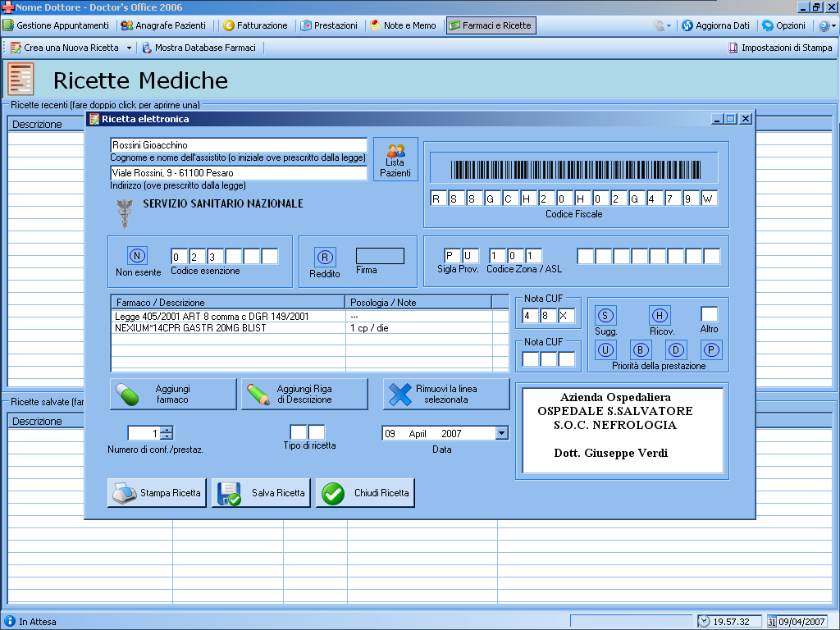Click Aggiorna Dati refresh icon
Screen dimensions: 840x630
coord(687,25)
